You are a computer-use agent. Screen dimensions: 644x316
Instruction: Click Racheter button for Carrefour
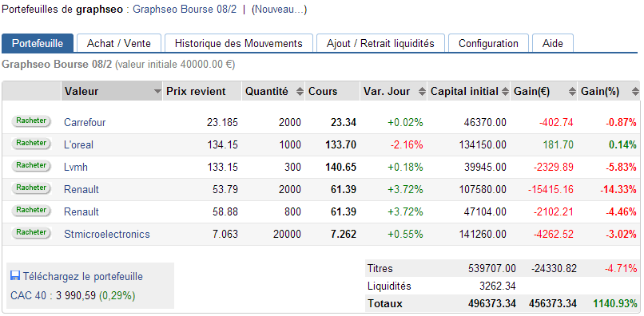pos(31,121)
